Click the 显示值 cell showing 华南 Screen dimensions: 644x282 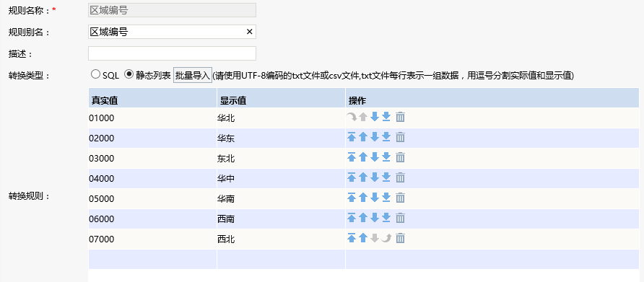(x=281, y=198)
